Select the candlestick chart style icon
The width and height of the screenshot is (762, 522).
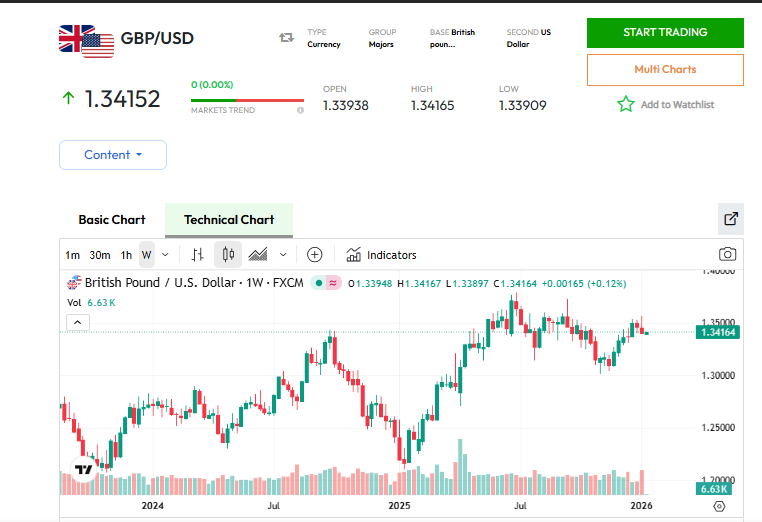[228, 255]
